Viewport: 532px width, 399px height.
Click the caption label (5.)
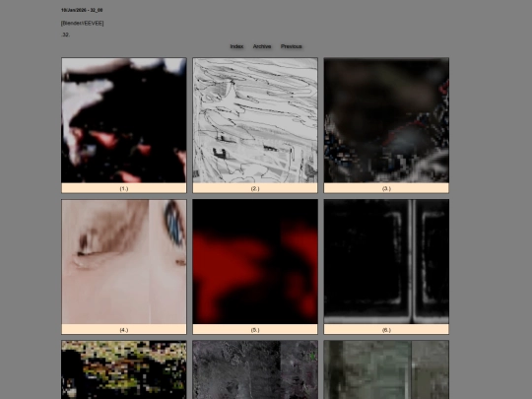point(255,330)
